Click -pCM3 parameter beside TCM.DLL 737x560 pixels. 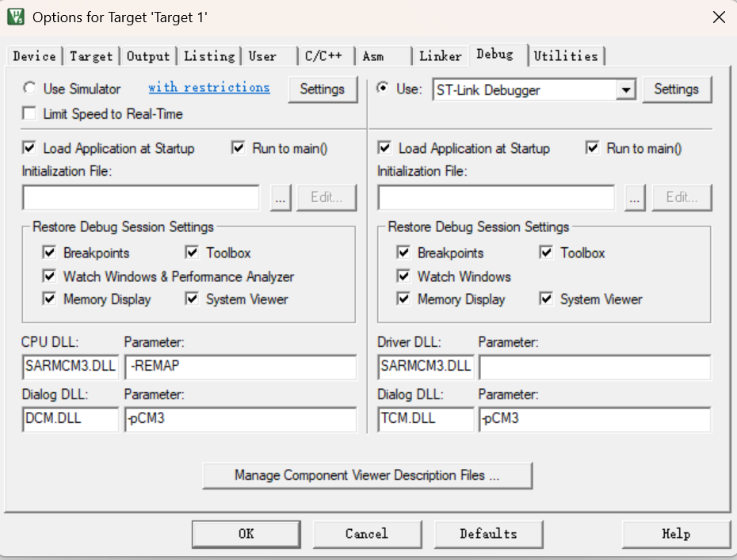pyautogui.click(x=595, y=419)
